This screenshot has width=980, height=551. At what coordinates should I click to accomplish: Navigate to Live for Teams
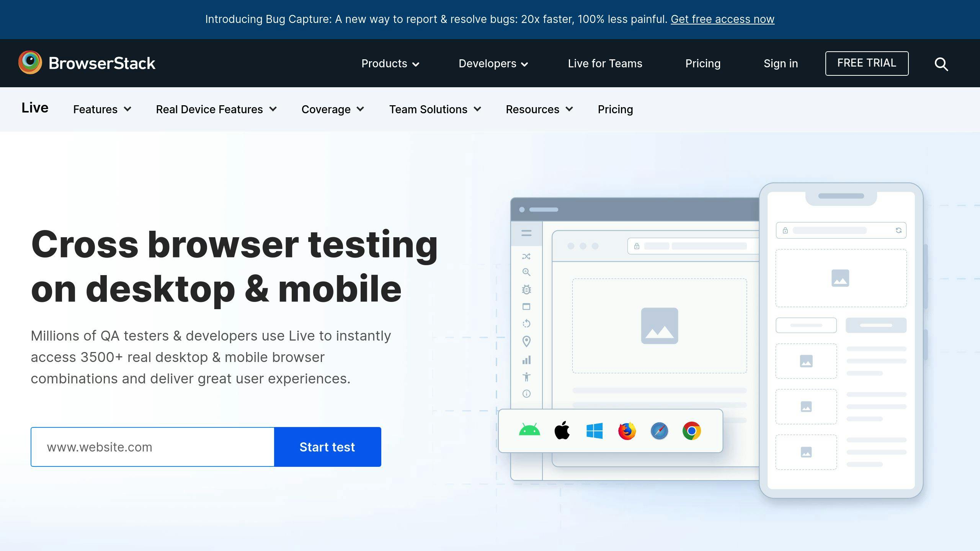pos(604,63)
